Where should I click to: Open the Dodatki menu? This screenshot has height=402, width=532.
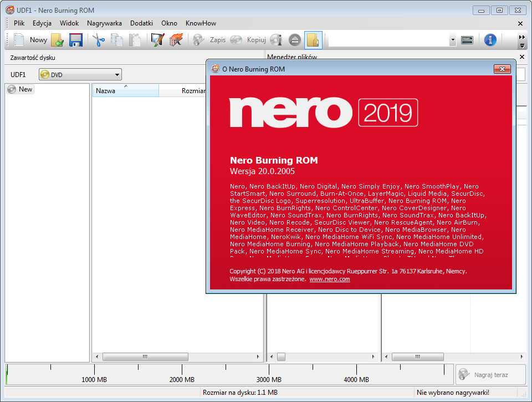[x=141, y=23]
